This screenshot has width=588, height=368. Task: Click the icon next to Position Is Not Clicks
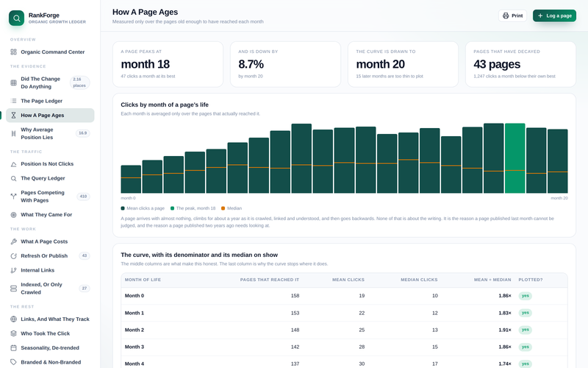click(13, 164)
